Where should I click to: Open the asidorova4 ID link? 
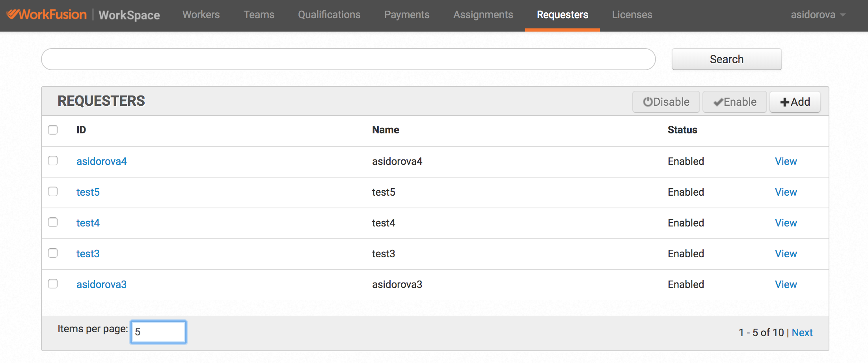tap(102, 161)
